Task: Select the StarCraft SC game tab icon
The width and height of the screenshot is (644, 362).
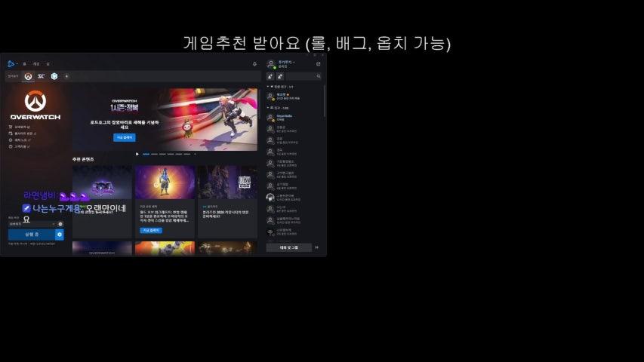Action: [41, 76]
